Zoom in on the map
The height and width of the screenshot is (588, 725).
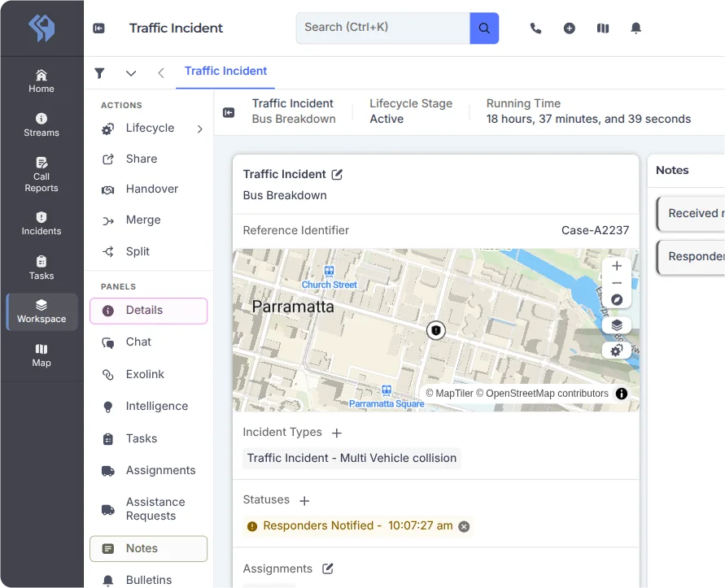tap(616, 266)
